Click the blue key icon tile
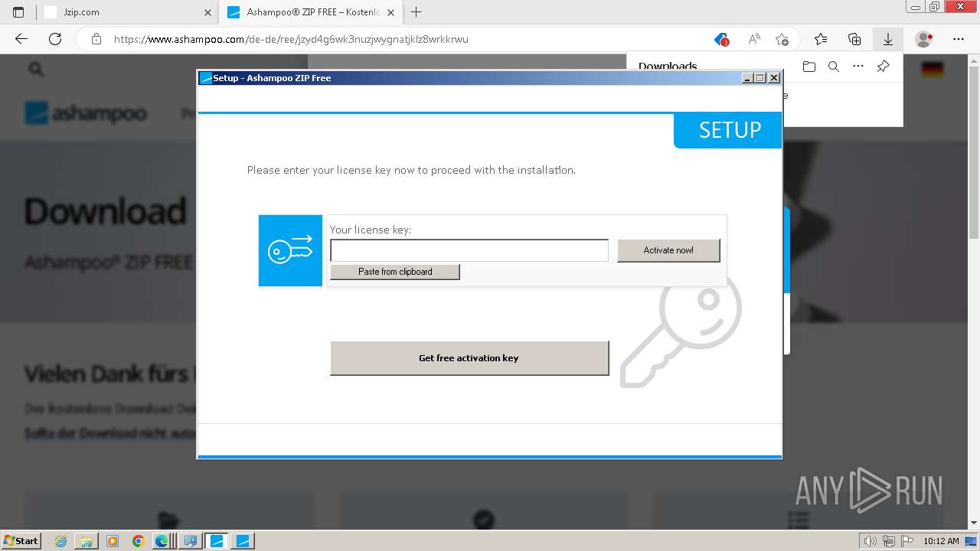 pos(290,250)
